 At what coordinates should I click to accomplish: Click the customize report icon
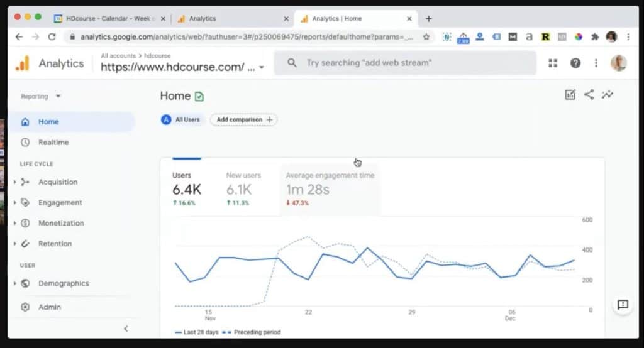click(x=570, y=95)
